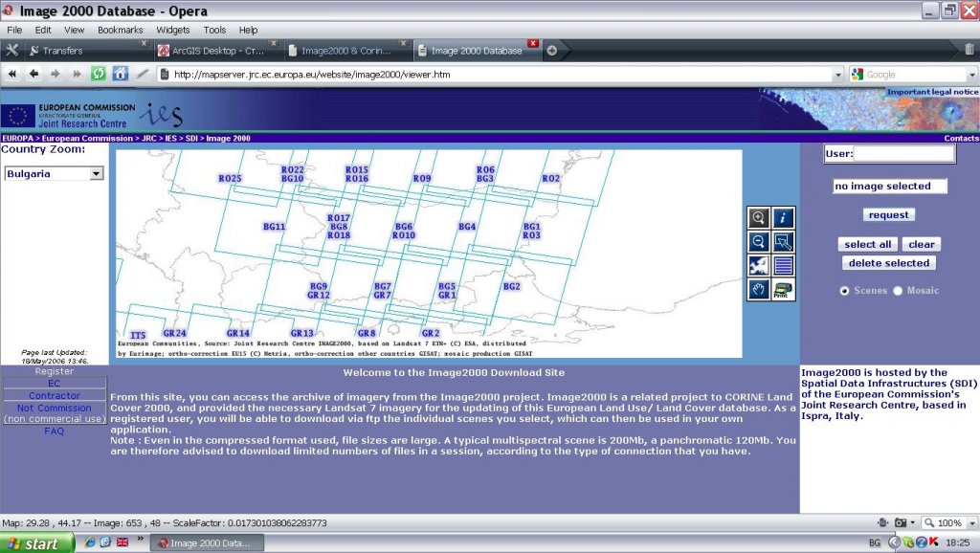Select the pan hand tool
This screenshot has height=553, width=980.
click(758, 289)
